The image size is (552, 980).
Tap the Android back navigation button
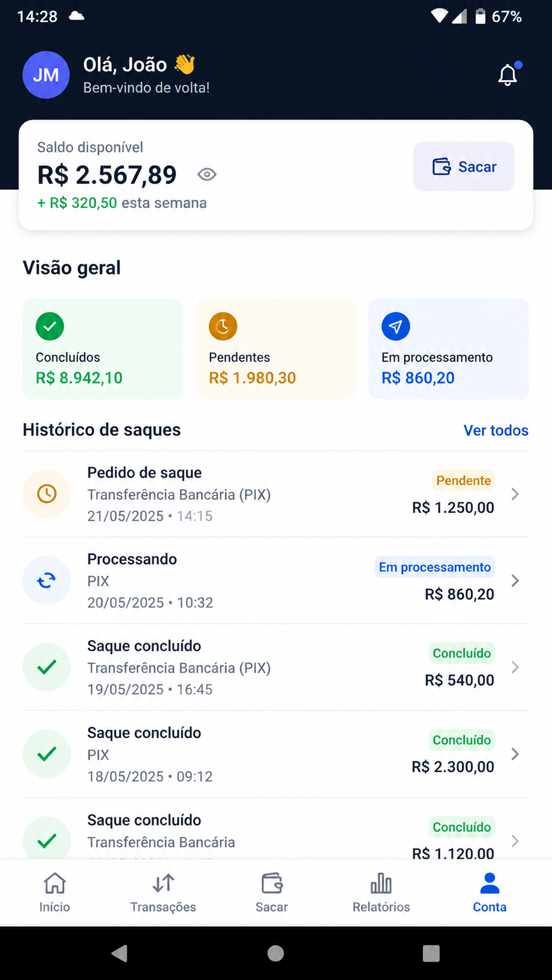coord(120,954)
